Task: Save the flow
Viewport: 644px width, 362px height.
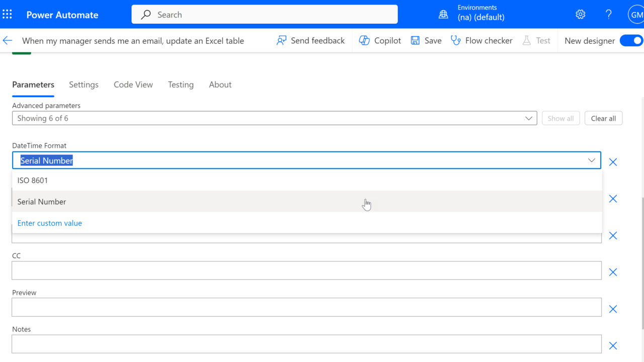Action: pos(426,41)
